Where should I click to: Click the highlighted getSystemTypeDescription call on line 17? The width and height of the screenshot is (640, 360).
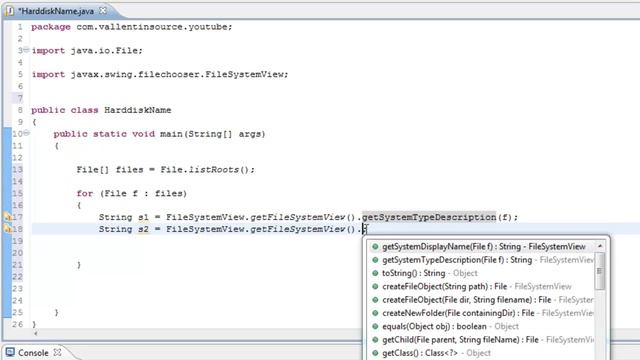(x=429, y=217)
